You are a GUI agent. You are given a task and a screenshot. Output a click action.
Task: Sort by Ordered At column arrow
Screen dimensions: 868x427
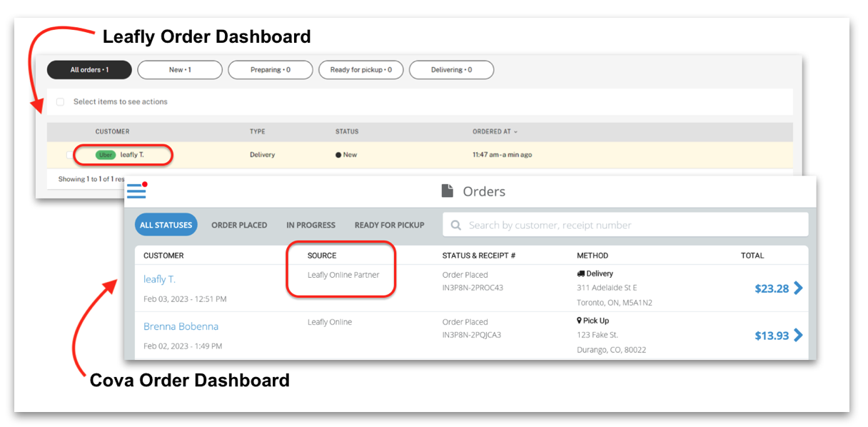[516, 132]
